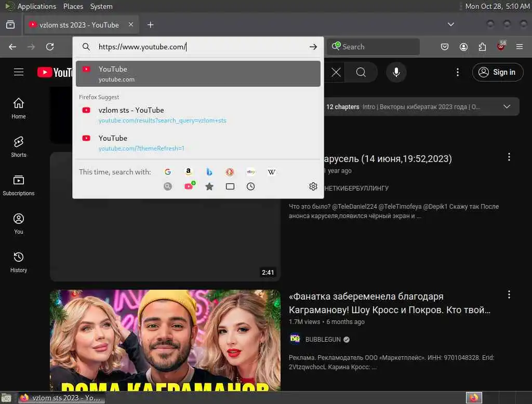Viewport: 532px width, 404px height.
Task: Search in history via clock icon
Action: 250,186
